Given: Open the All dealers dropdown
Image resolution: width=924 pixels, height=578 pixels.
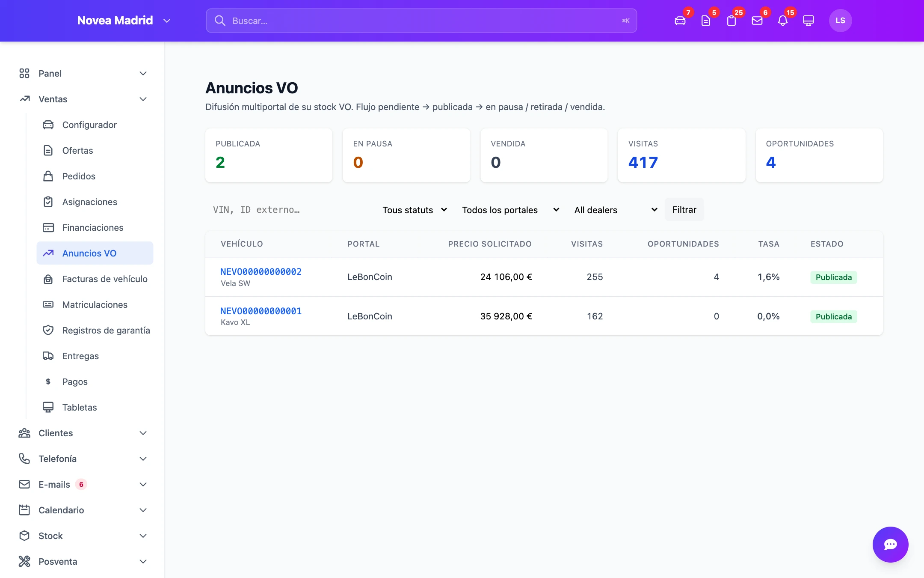Looking at the screenshot, I should click(616, 210).
